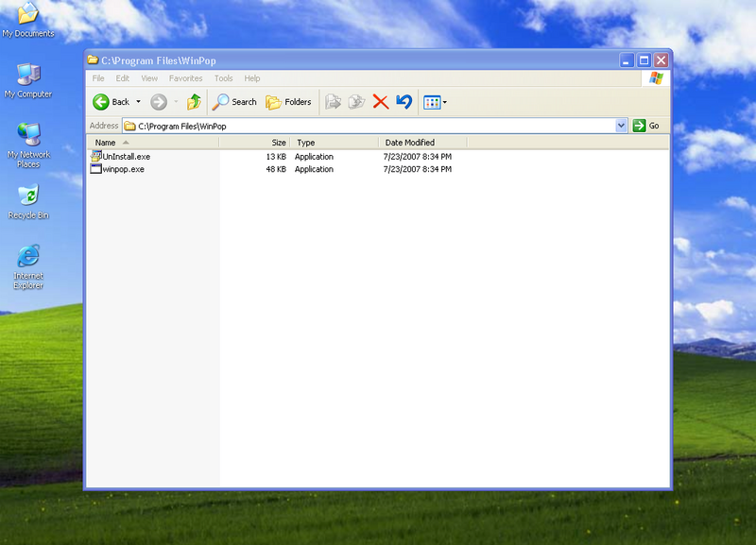Viewport: 756px width, 545px height.
Task: Click the Copy To toolbar icon
Action: click(x=357, y=102)
